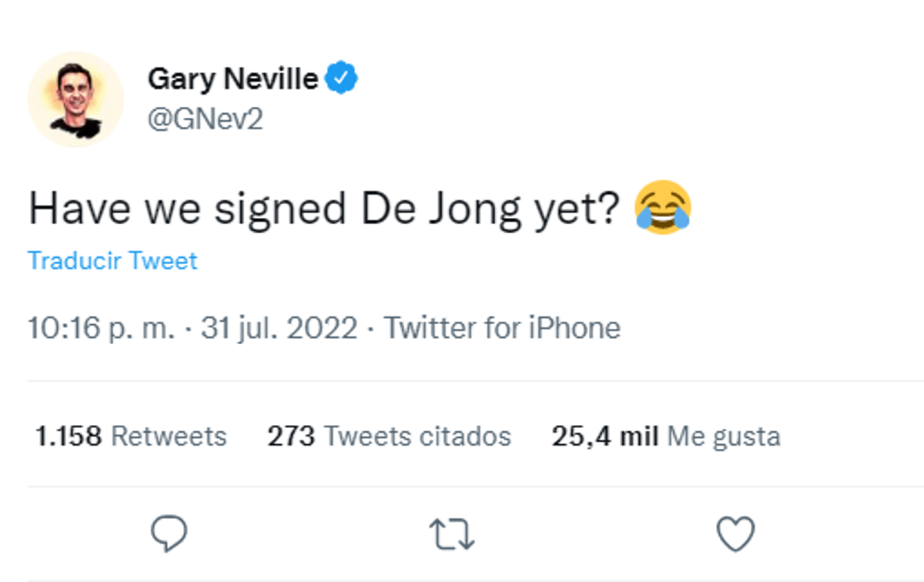Click the reply speech bubble icon
The image size is (924, 582).
(x=169, y=534)
